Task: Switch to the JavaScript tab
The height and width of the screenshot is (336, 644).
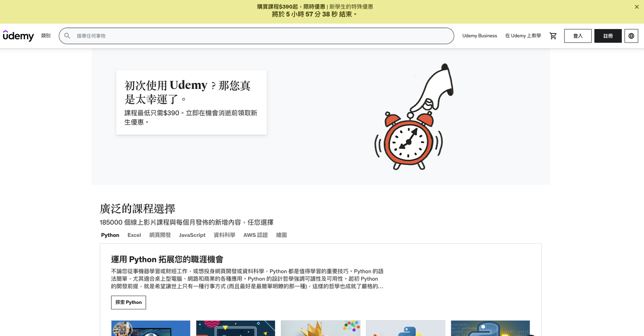Action: pyautogui.click(x=192, y=235)
